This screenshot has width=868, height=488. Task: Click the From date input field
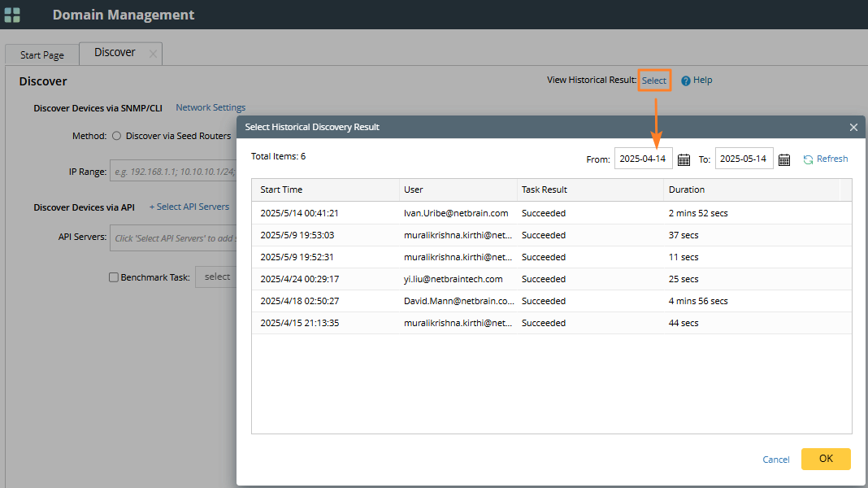pos(643,159)
